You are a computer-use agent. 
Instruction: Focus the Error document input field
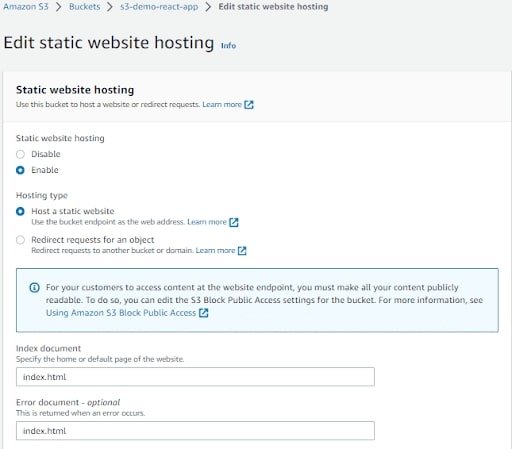click(x=195, y=431)
